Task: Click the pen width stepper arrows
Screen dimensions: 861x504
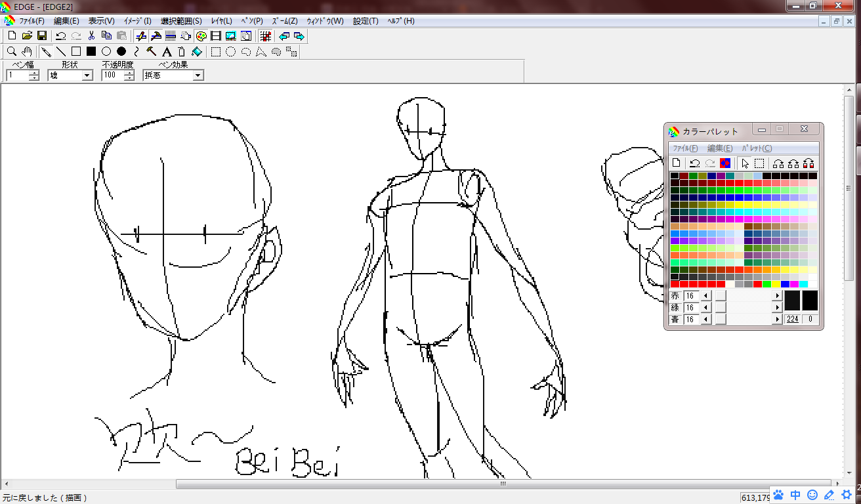Action: pyautogui.click(x=34, y=75)
